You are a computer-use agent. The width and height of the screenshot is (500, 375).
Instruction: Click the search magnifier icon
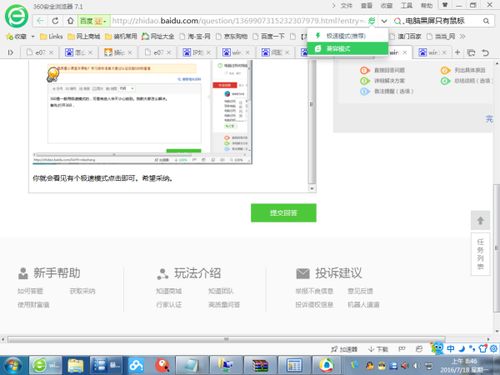tap(486, 21)
